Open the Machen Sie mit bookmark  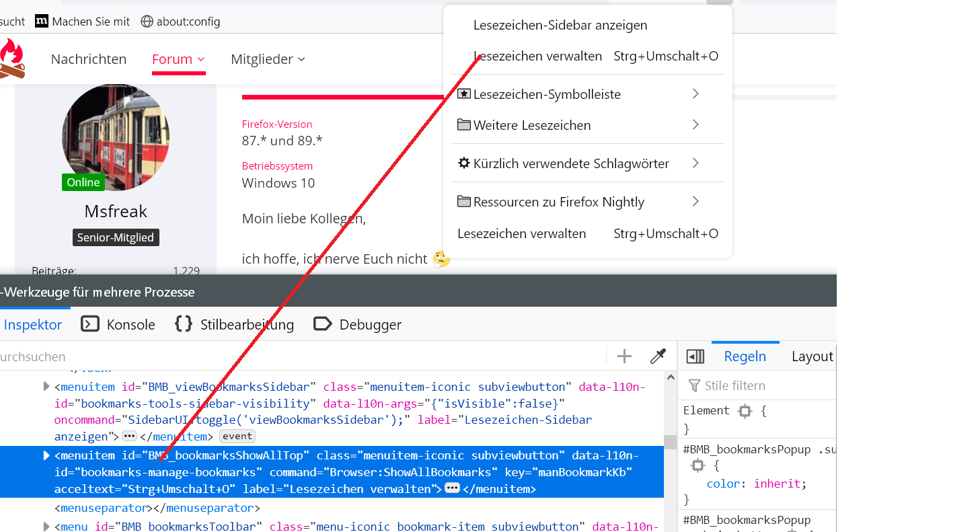[83, 22]
